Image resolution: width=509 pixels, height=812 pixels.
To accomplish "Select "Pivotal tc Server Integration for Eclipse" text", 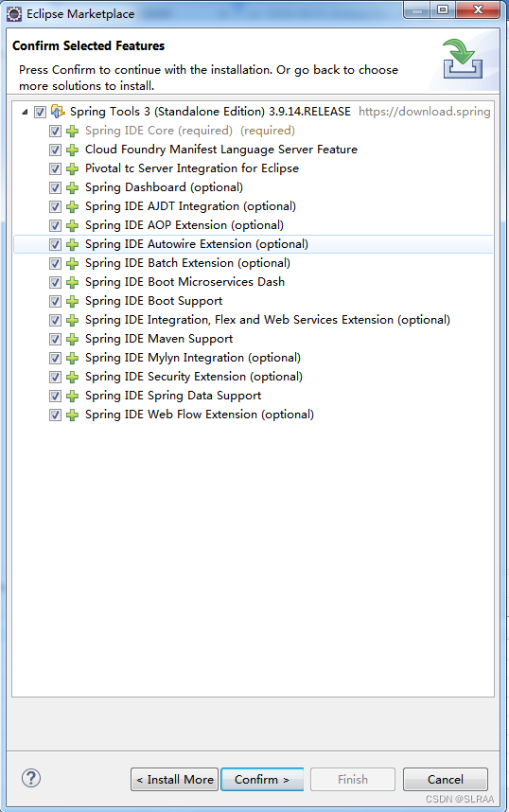I will pos(192,168).
